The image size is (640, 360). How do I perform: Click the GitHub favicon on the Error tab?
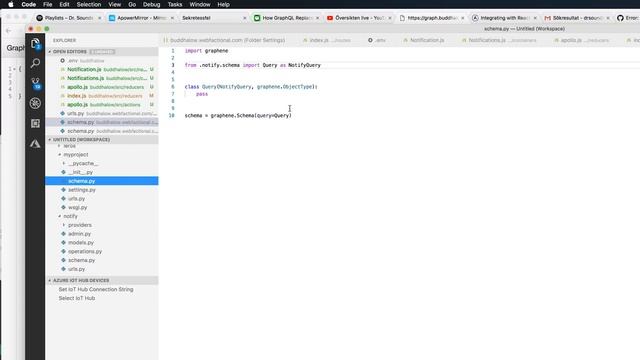pyautogui.click(x=620, y=18)
